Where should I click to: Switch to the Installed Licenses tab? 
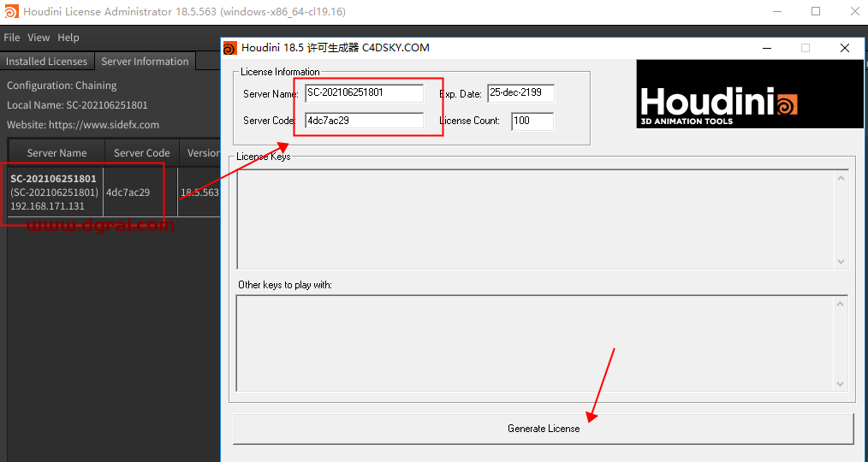point(46,62)
